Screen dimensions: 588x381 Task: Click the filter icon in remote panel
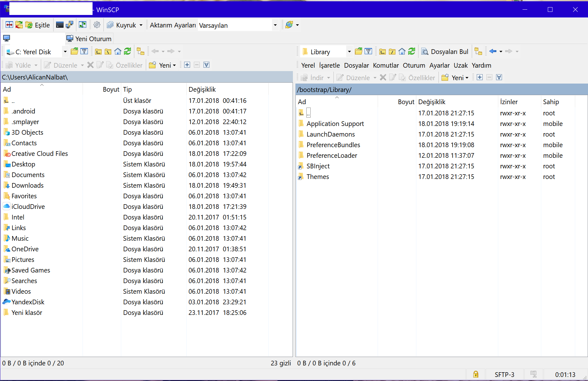[x=368, y=51]
